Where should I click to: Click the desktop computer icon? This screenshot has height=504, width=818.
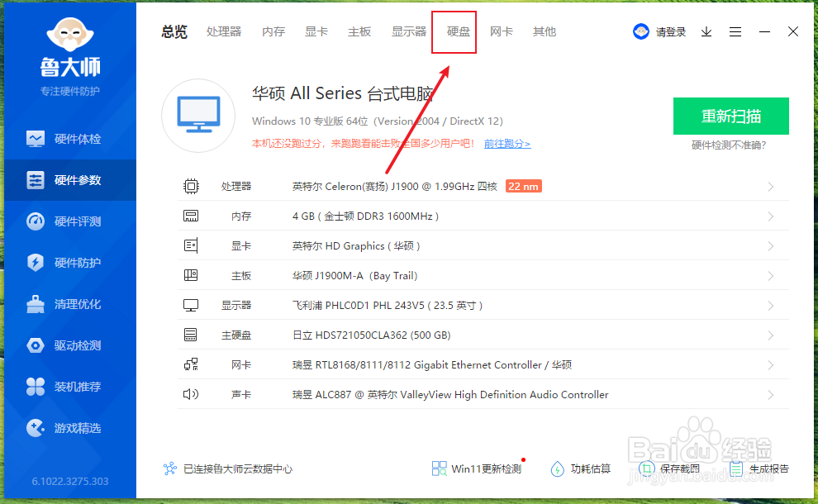pyautogui.click(x=198, y=116)
